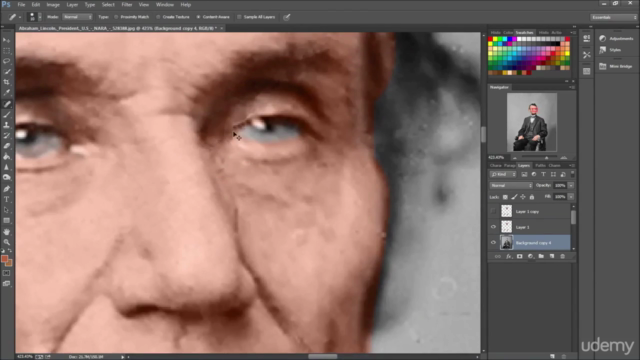Select the Brush tool
Viewport: 640px width, 360px height.
tap(7, 115)
